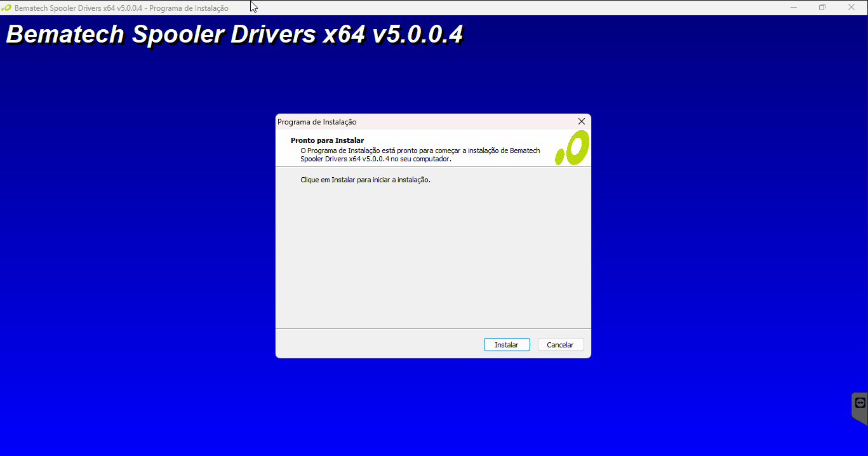Click the Instalar button
The width and height of the screenshot is (868, 456).
coord(507,345)
